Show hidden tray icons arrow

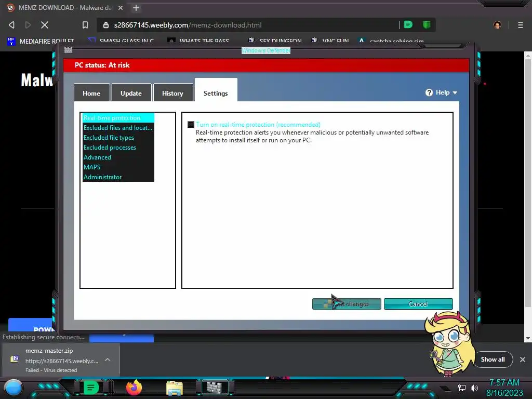click(445, 389)
